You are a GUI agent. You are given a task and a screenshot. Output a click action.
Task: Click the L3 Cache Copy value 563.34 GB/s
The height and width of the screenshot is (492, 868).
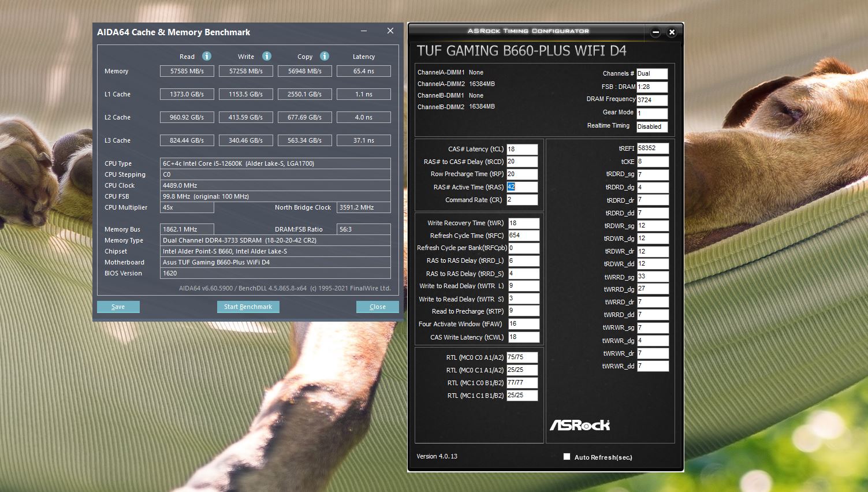[x=305, y=140]
